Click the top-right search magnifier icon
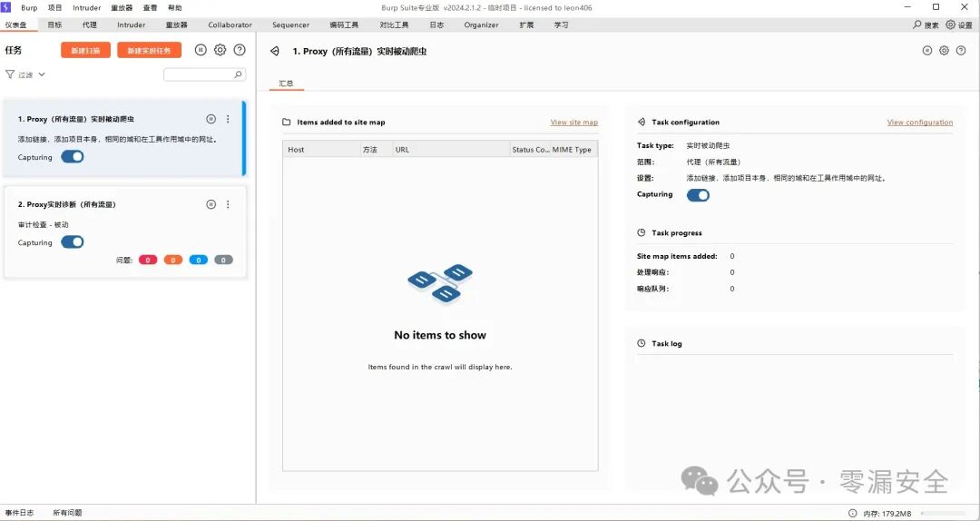This screenshot has width=980, height=521. pos(917,25)
